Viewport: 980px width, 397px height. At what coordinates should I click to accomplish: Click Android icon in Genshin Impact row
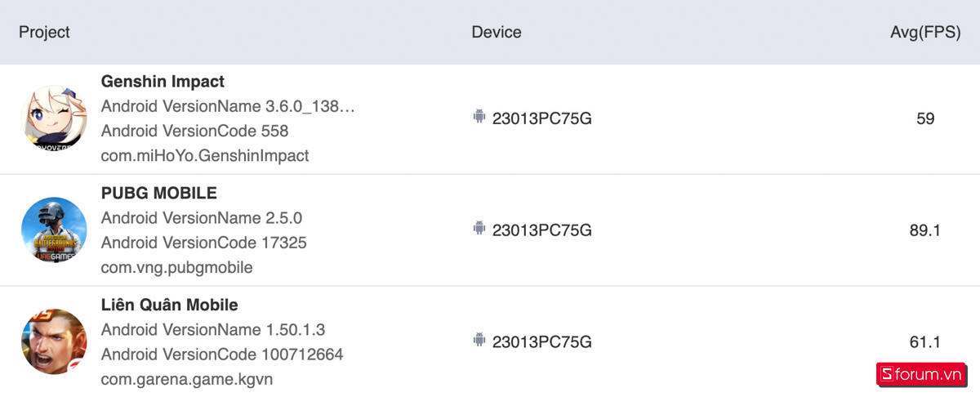pos(479,117)
